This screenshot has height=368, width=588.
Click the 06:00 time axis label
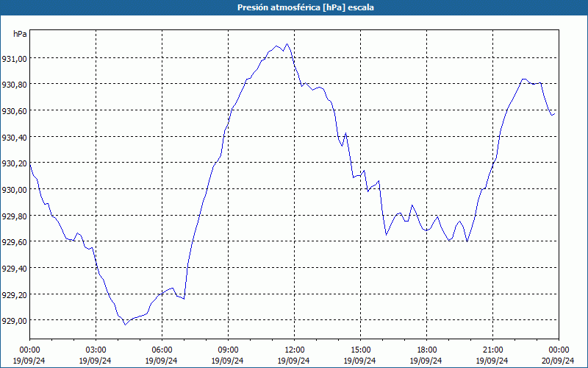162,350
